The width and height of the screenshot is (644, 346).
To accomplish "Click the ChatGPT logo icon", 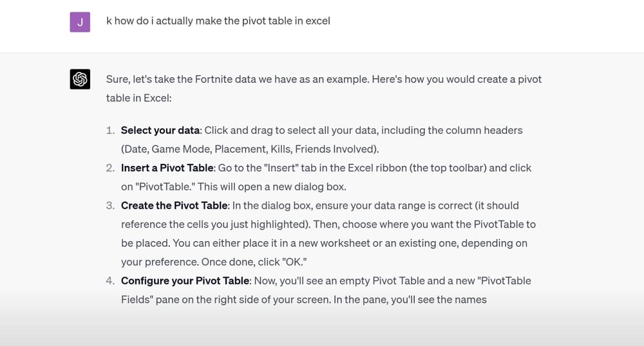I will (x=80, y=79).
